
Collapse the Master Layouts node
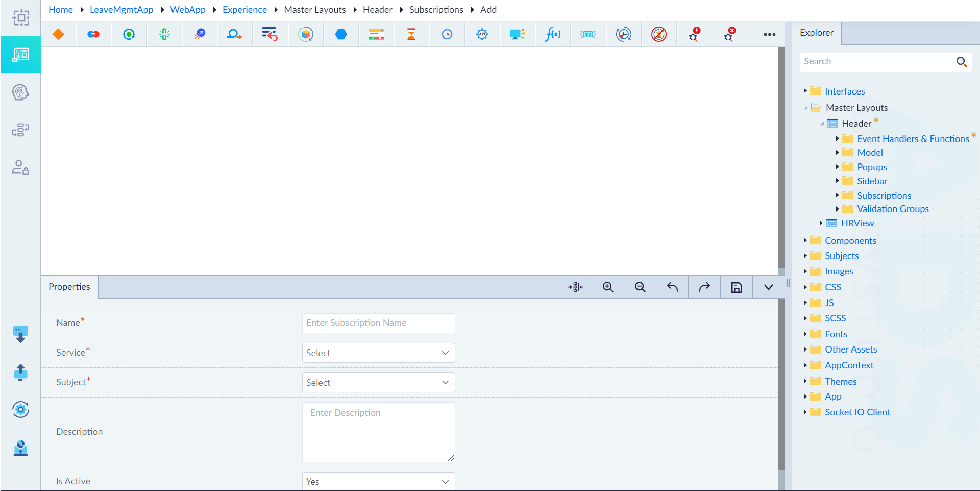coord(806,108)
